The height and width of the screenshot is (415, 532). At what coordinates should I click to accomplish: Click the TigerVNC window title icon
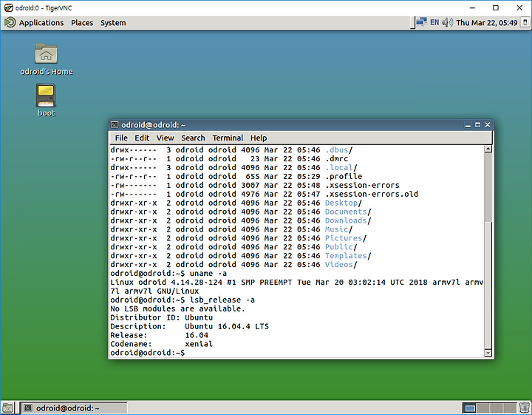pos(9,8)
